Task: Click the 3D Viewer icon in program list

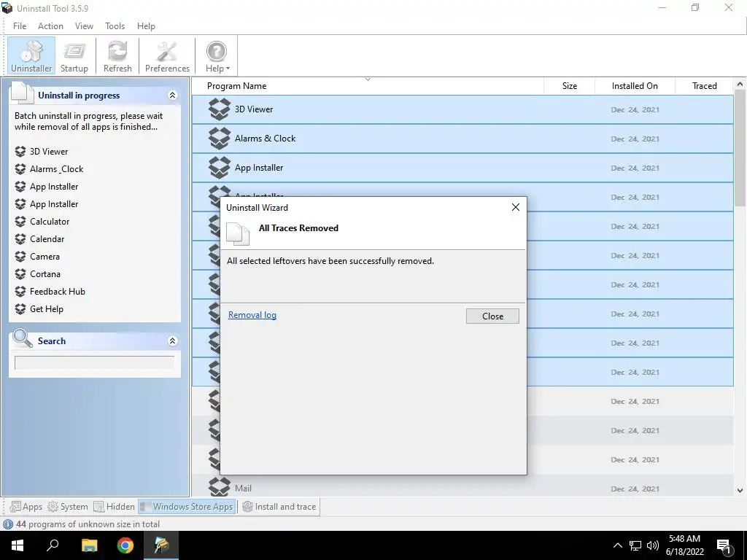Action: pos(219,109)
